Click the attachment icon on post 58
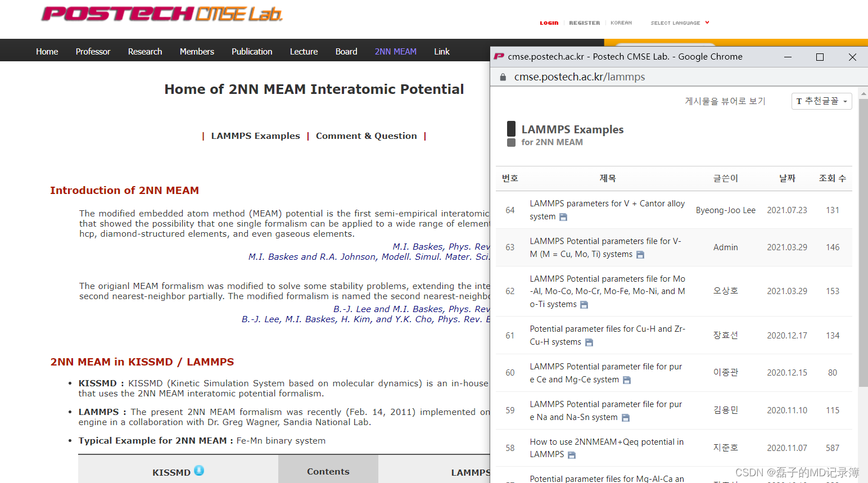The width and height of the screenshot is (868, 483). click(x=572, y=455)
